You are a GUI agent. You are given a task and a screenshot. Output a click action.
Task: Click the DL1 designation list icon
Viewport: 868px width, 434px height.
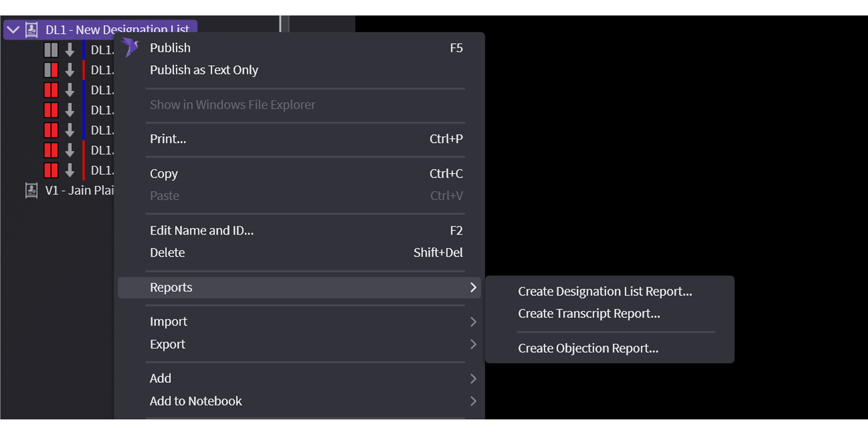tap(32, 30)
